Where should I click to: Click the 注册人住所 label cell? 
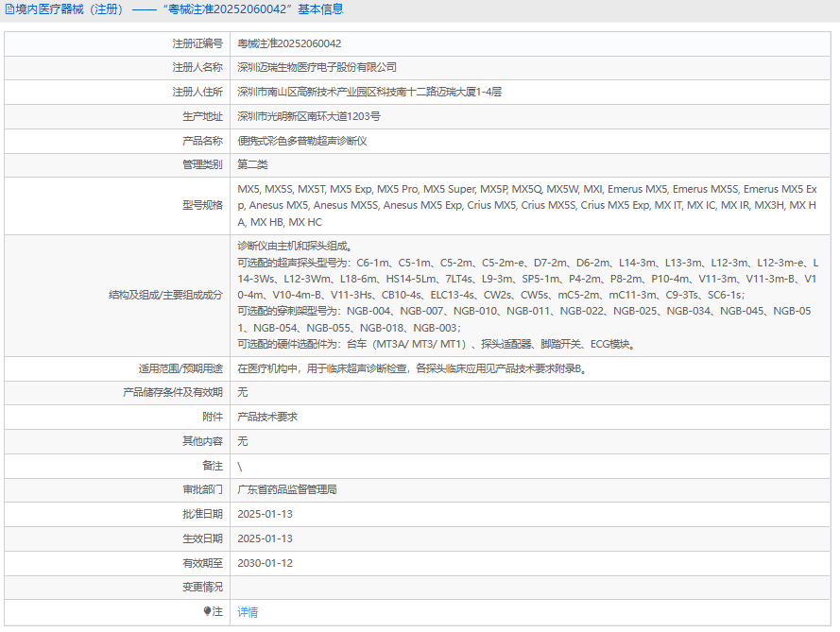point(117,93)
